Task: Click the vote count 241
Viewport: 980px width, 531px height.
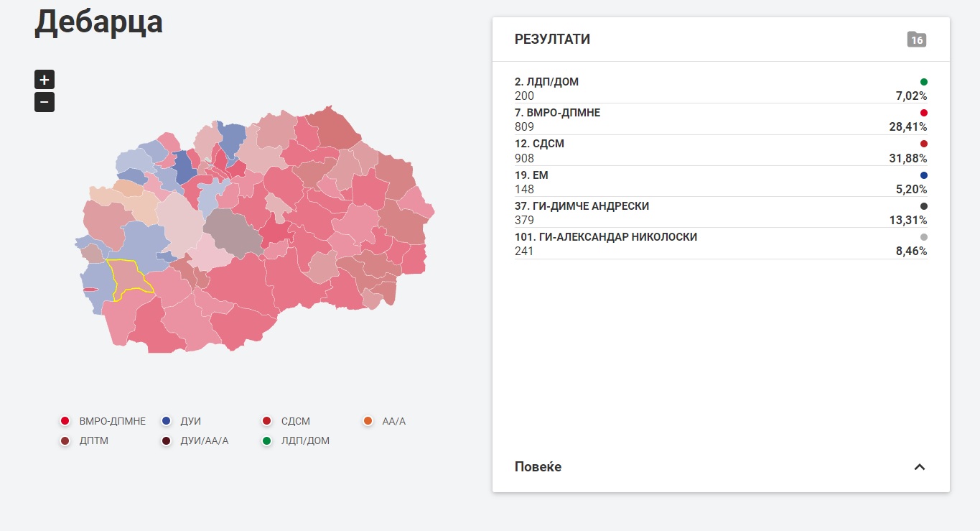Action: [524, 251]
